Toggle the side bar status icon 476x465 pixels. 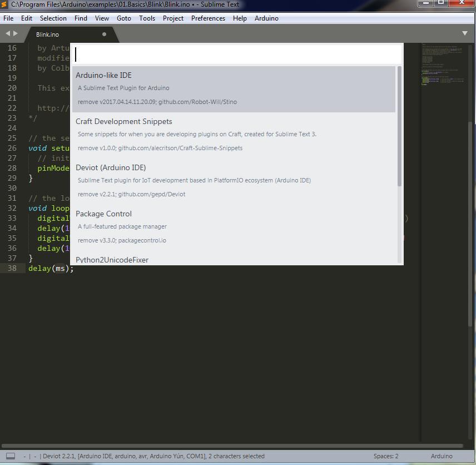pyautogui.click(x=11, y=456)
